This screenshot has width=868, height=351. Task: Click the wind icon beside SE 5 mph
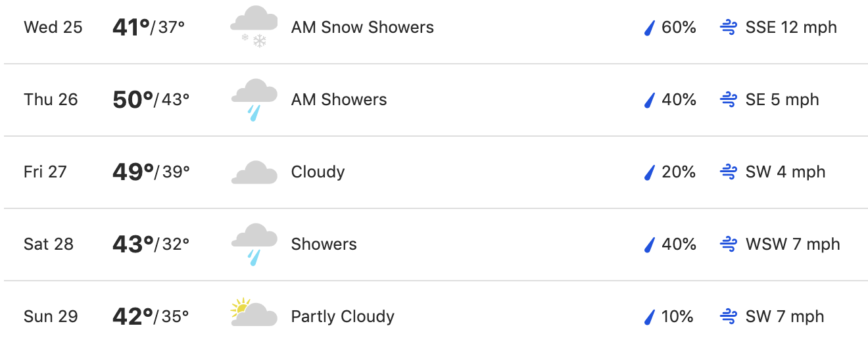[x=728, y=100]
